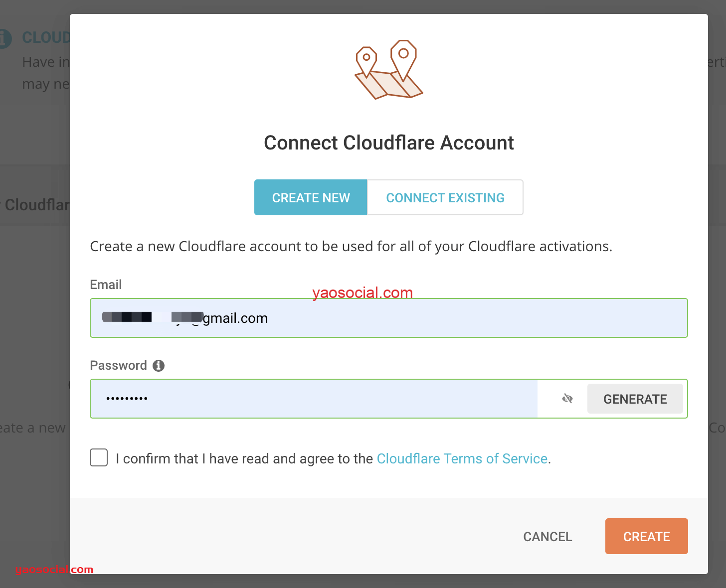Click the Connect Cloudflare Account heading

(x=388, y=143)
